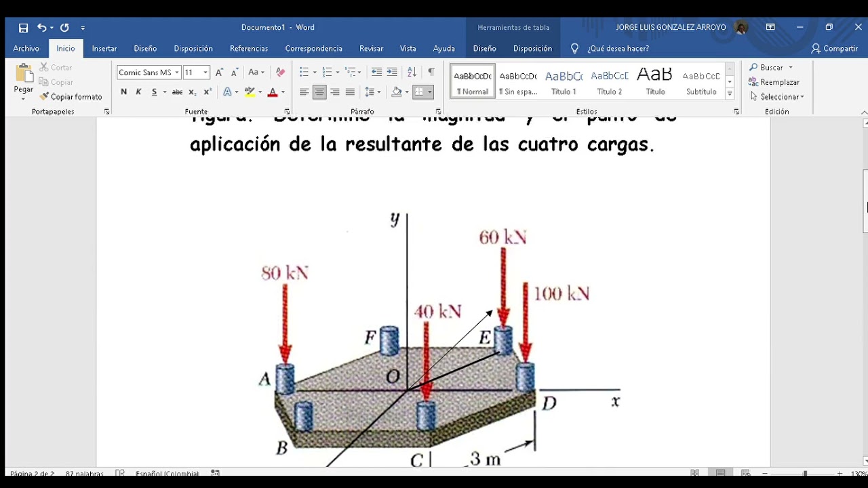The height and width of the screenshot is (488, 868).
Task: Open the Revisar tab
Action: [x=372, y=49]
